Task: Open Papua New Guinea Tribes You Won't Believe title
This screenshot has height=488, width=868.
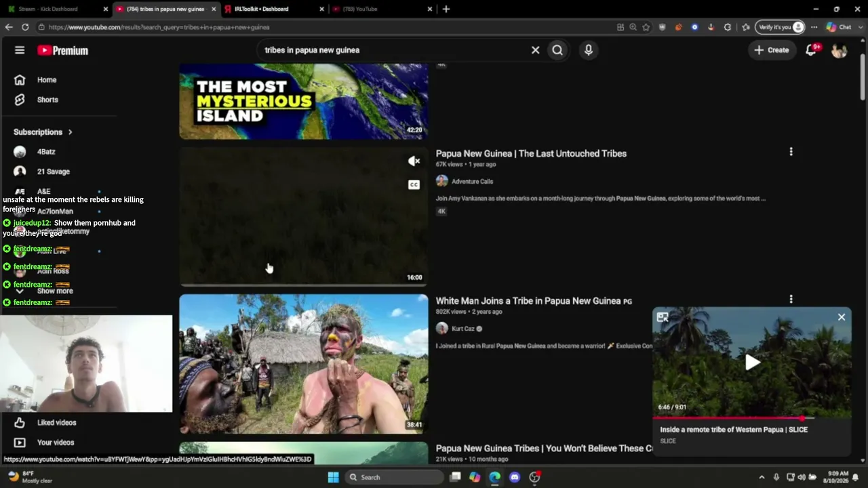Action: (544, 449)
